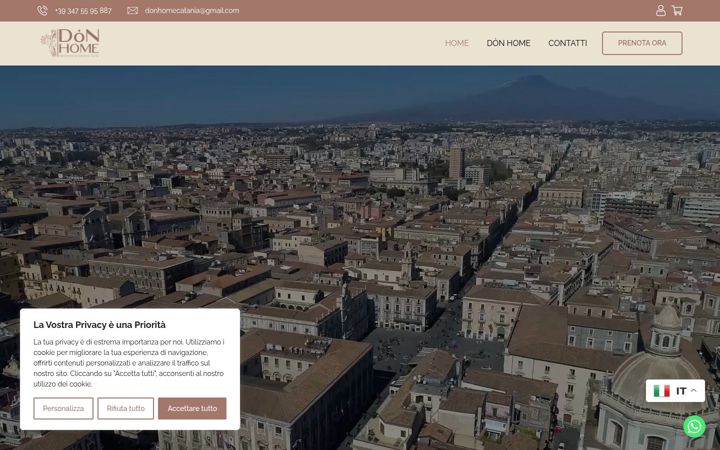Go to the HOME menu item
Screen dimensions: 720x450
[457, 43]
